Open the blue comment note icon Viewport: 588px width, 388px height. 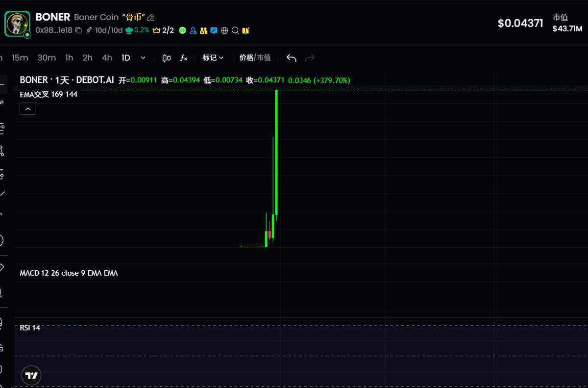click(214, 30)
